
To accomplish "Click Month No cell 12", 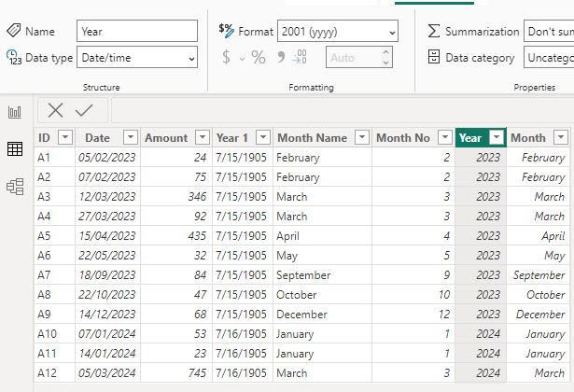I will (x=413, y=314).
